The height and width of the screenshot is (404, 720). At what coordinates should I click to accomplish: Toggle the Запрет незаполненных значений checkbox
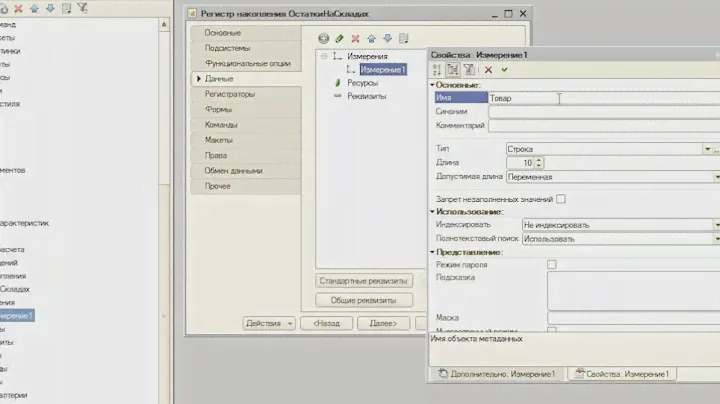(561, 199)
